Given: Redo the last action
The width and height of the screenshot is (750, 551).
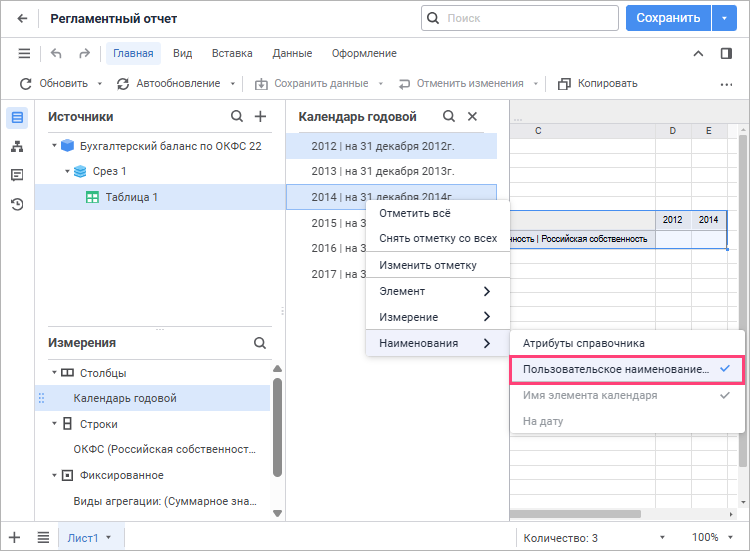Looking at the screenshot, I should coord(84,53).
